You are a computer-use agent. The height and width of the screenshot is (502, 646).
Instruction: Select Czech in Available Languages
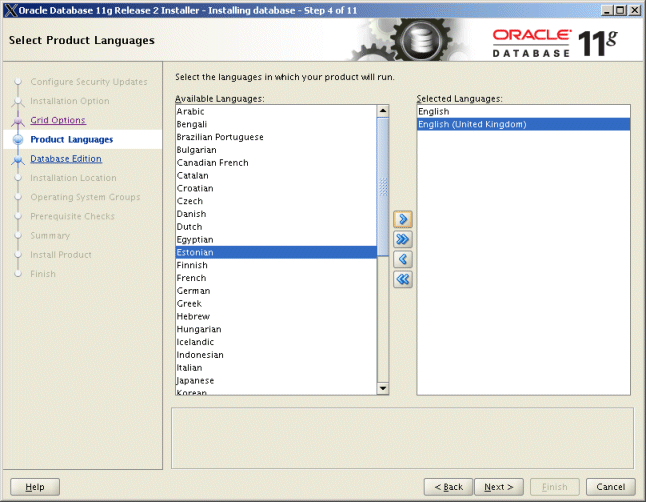276,201
